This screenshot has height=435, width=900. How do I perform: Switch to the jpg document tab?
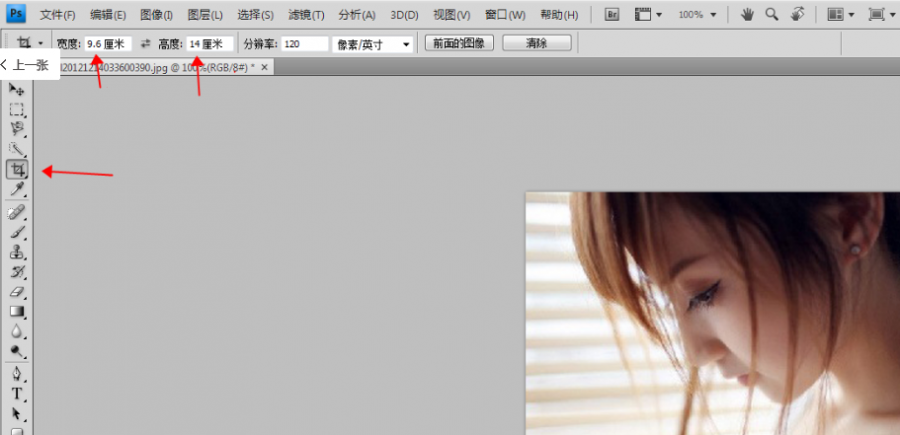click(157, 68)
